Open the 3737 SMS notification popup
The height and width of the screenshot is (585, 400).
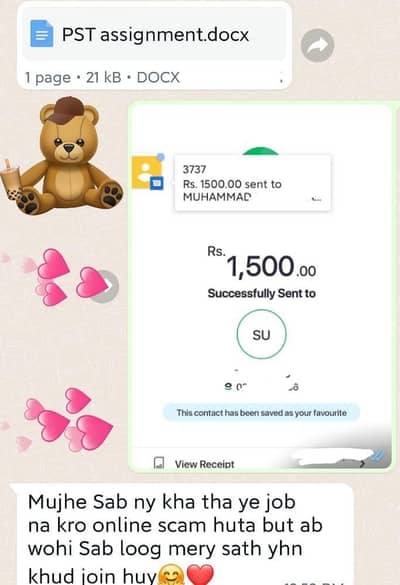click(x=253, y=183)
